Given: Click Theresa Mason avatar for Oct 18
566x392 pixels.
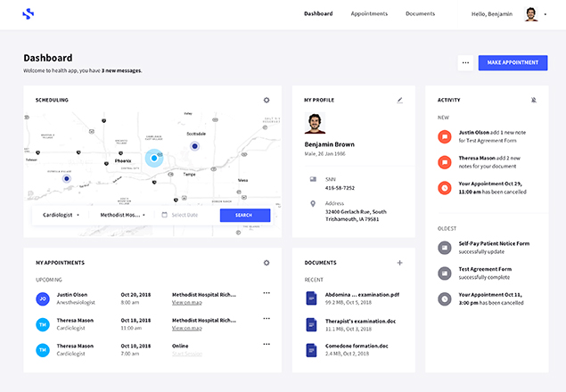Looking at the screenshot, I should (43, 324).
